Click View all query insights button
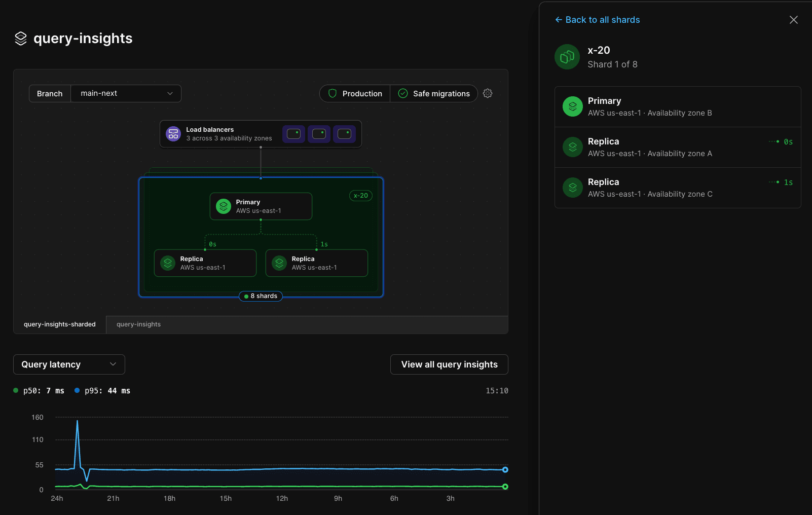 coord(449,364)
